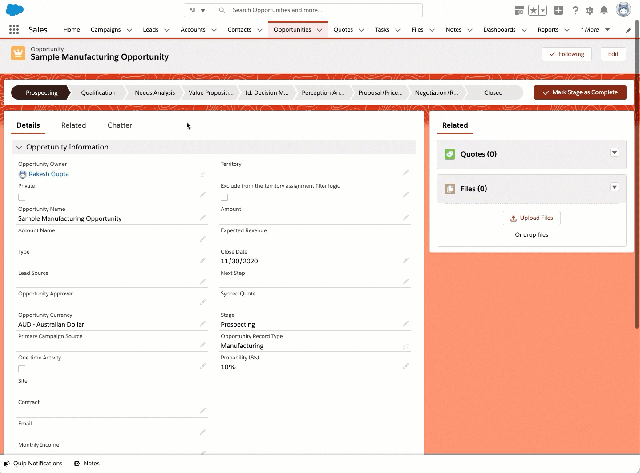This screenshot has height=473, width=640.
Task: Click the Upload Files button
Action: [531, 217]
